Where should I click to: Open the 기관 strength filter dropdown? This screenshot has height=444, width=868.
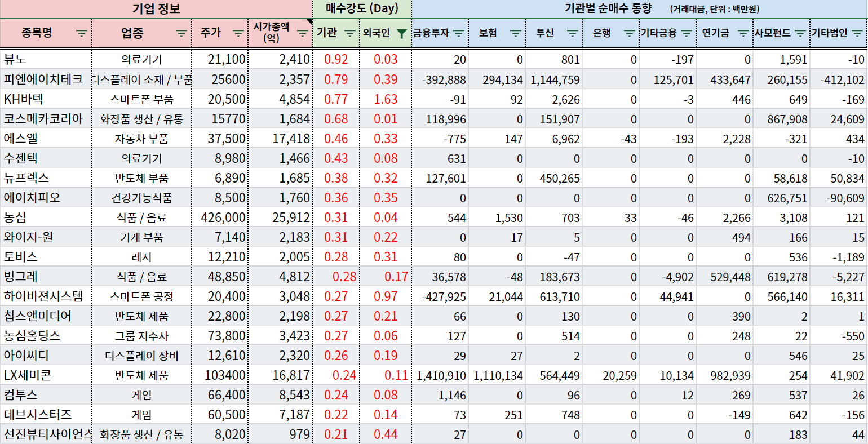350,33
